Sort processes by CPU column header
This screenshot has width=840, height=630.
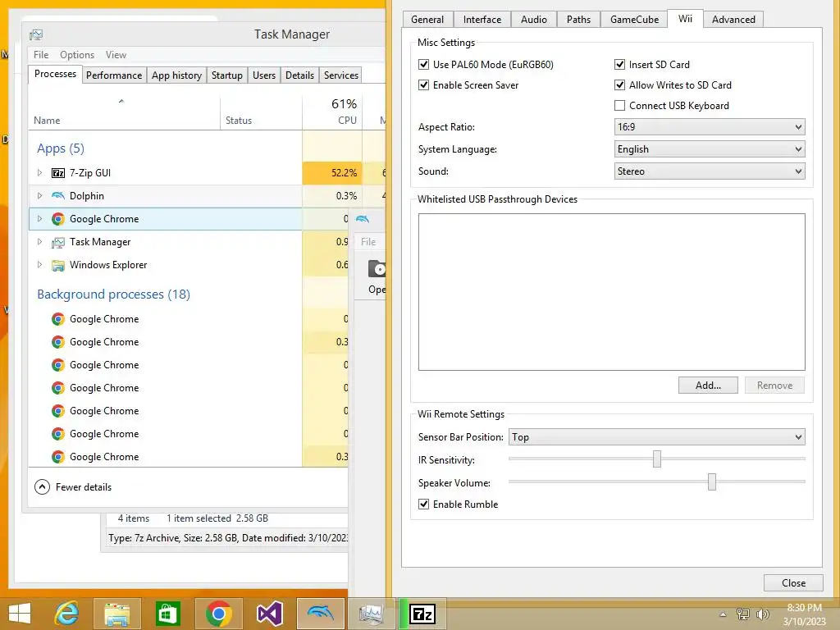tap(332, 113)
